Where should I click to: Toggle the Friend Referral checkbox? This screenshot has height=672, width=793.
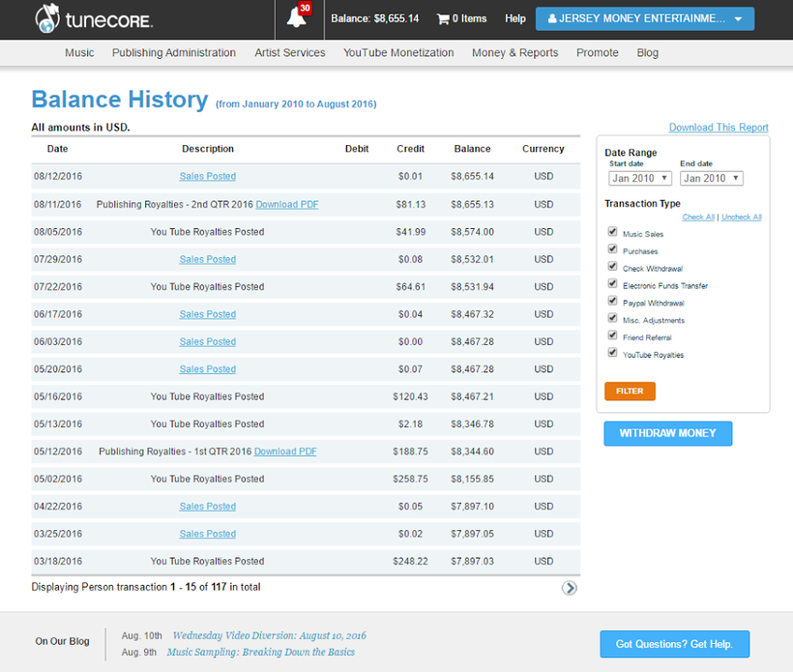612,336
